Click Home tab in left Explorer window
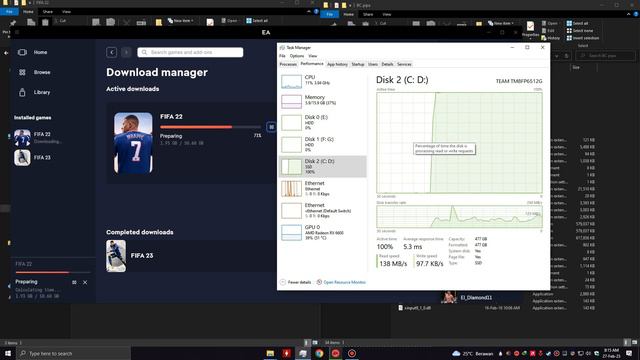Viewport: 640px width, 360px height. coord(28,12)
